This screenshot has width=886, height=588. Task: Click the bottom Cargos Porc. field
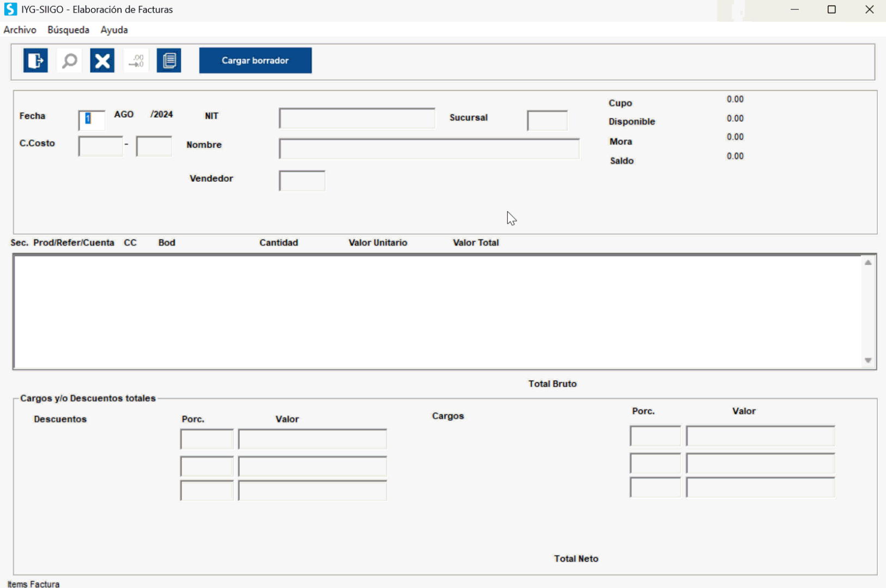coord(656,487)
